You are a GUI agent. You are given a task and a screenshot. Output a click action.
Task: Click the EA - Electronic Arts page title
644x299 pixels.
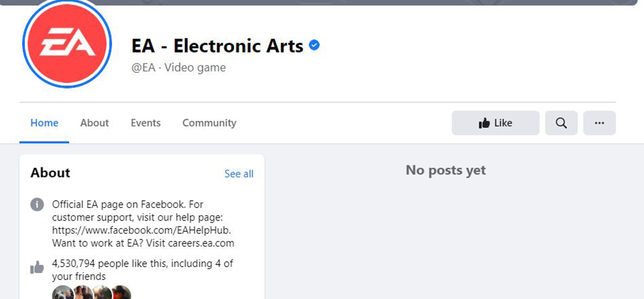pyautogui.click(x=217, y=46)
